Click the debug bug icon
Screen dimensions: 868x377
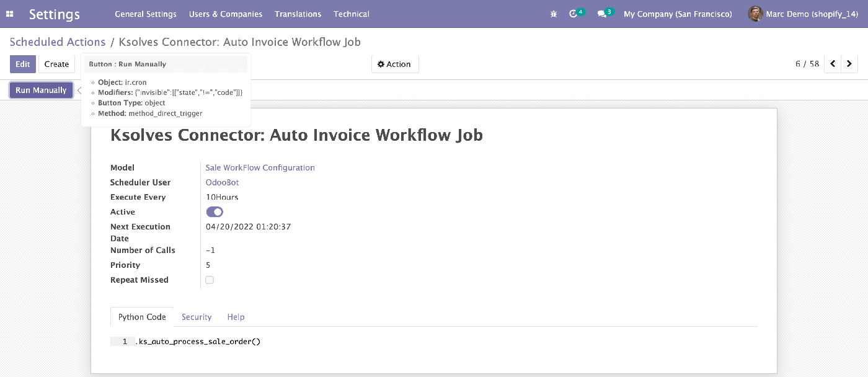[554, 14]
